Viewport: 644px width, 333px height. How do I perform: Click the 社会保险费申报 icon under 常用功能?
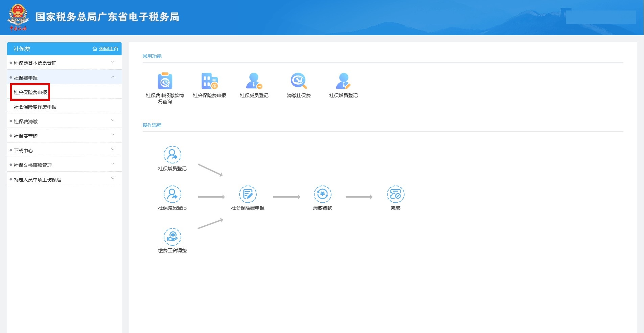point(209,81)
